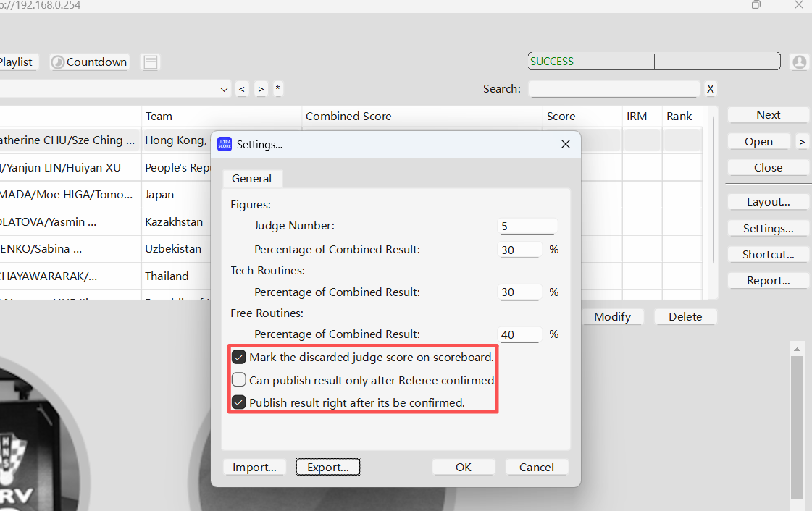Select the General tab
The image size is (812, 511).
[x=251, y=179]
